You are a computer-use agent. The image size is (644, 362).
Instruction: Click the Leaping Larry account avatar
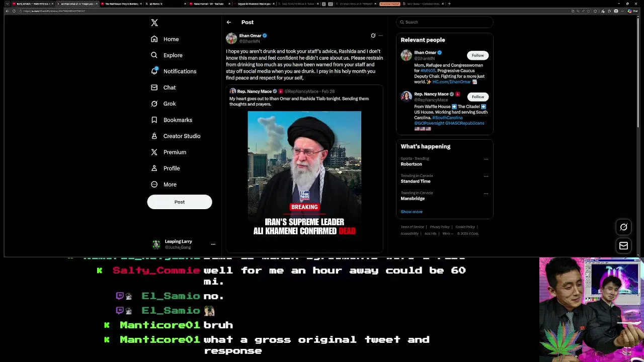156,244
